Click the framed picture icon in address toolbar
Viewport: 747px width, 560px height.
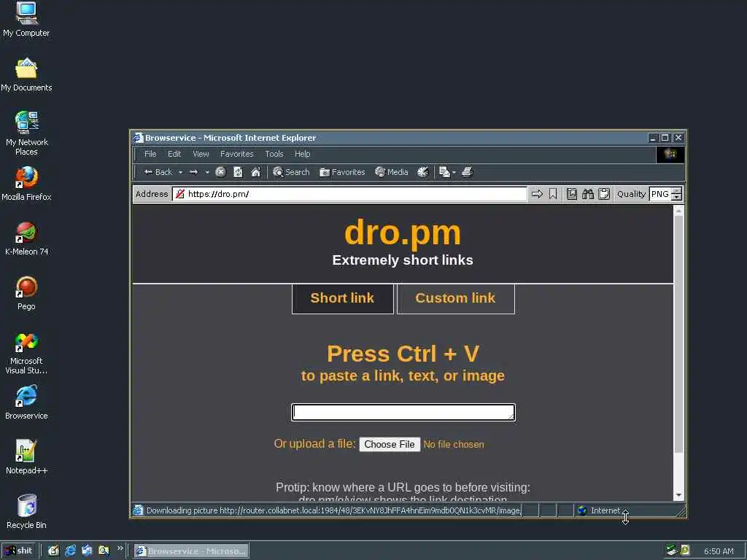tap(572, 194)
